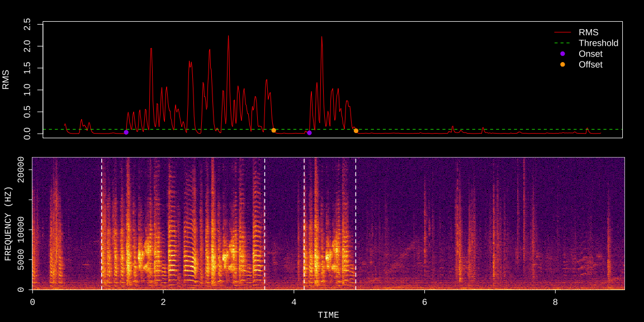Click the 'Onset' legend label
Screen dimensions: 644x322
click(x=590, y=54)
